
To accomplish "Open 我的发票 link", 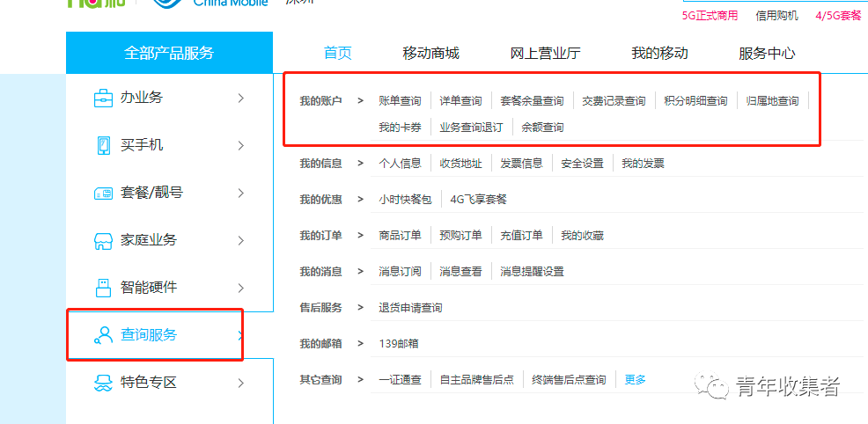I will (x=644, y=164).
